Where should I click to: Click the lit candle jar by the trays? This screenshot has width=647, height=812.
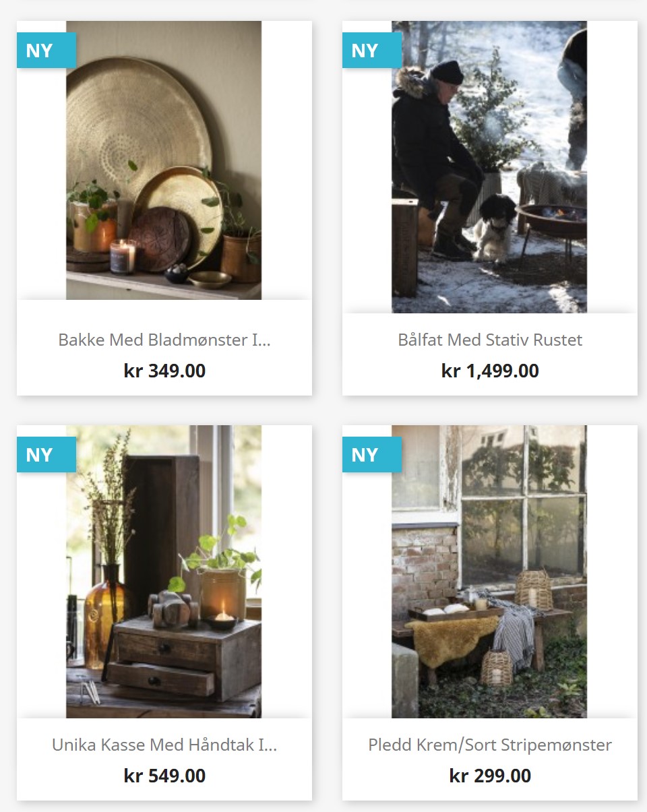pyautogui.click(x=123, y=257)
